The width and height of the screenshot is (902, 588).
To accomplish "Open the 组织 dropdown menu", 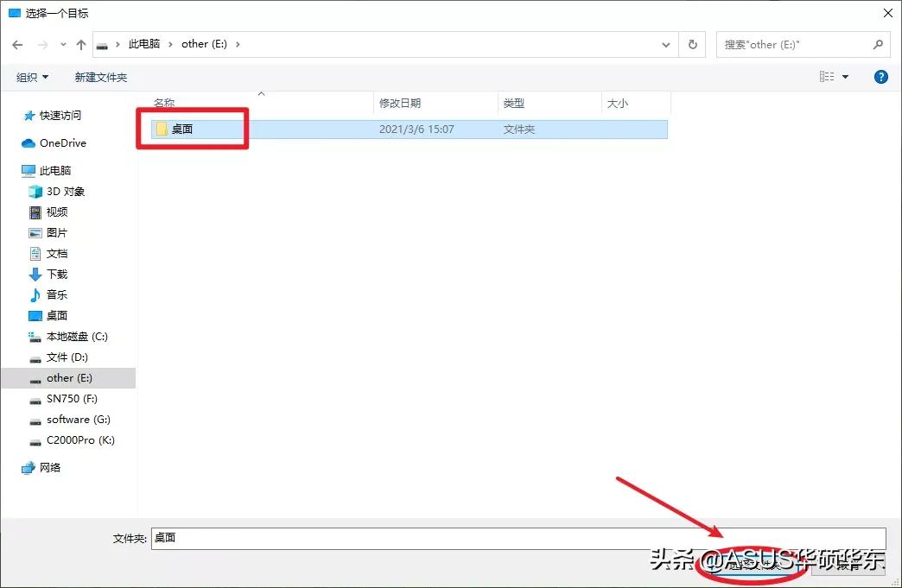I will 32,76.
